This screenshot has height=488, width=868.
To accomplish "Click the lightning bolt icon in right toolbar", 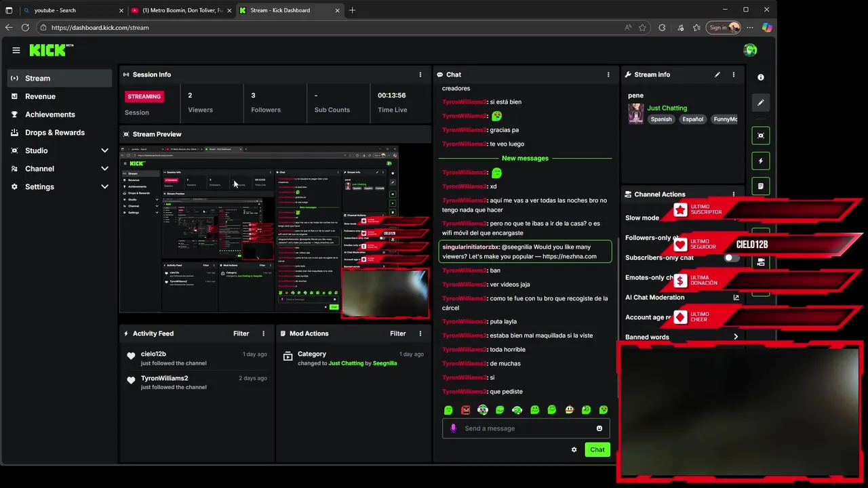I will pyautogui.click(x=761, y=161).
